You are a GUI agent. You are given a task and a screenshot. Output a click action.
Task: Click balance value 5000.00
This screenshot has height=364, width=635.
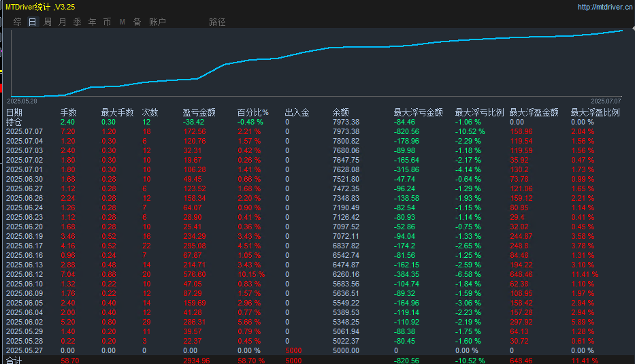[x=346, y=350]
